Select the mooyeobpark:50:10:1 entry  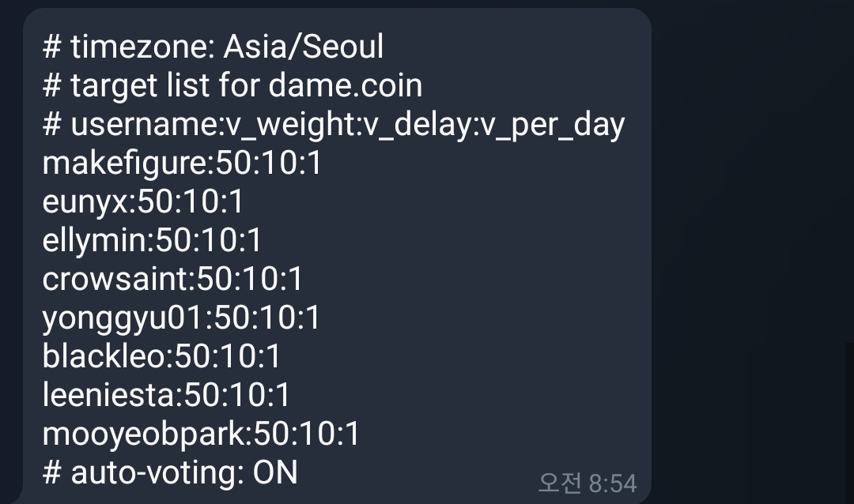tap(201, 434)
